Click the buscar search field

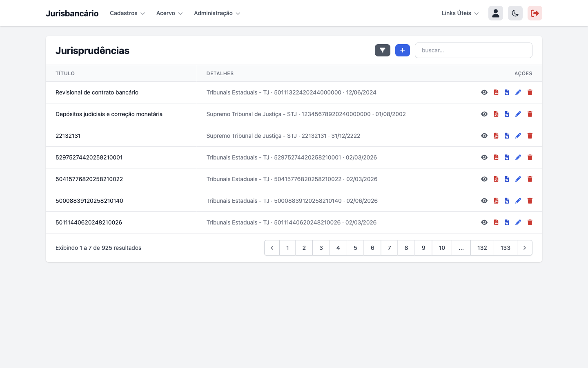click(x=474, y=50)
